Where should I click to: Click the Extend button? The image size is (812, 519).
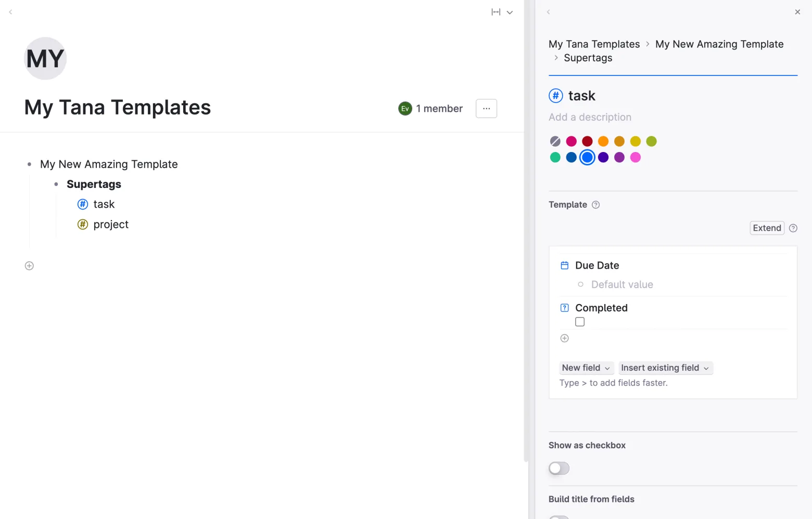[767, 228]
